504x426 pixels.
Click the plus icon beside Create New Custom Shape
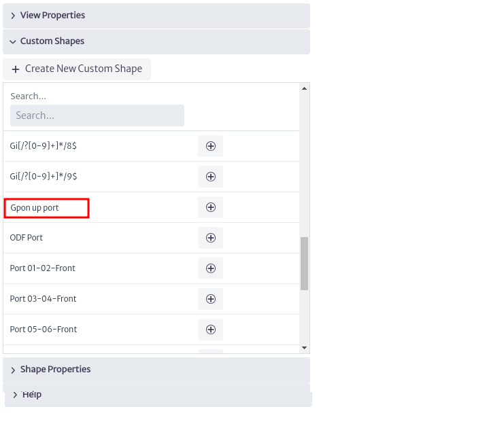(16, 69)
